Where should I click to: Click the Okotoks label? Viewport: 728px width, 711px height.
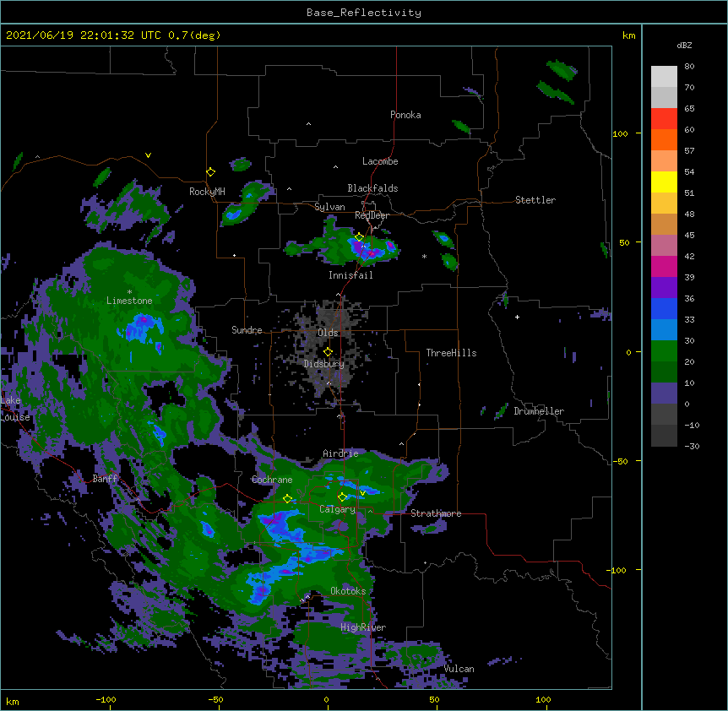[348, 591]
